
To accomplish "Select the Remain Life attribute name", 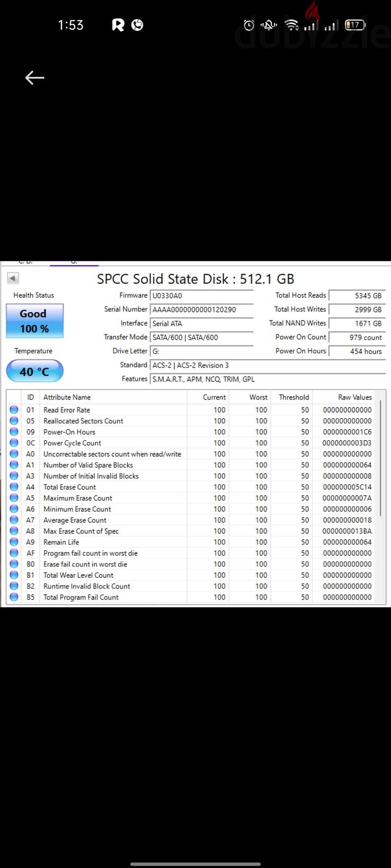I will (x=61, y=542).
